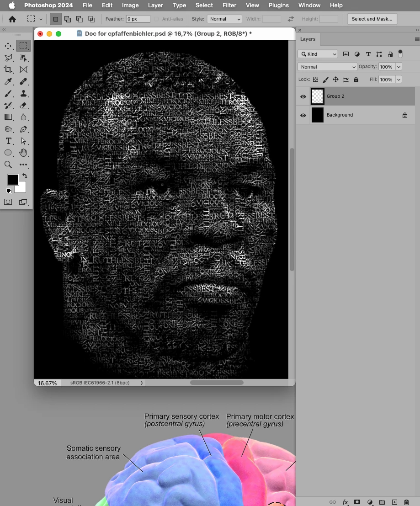Toggle lock position

pos(336,80)
